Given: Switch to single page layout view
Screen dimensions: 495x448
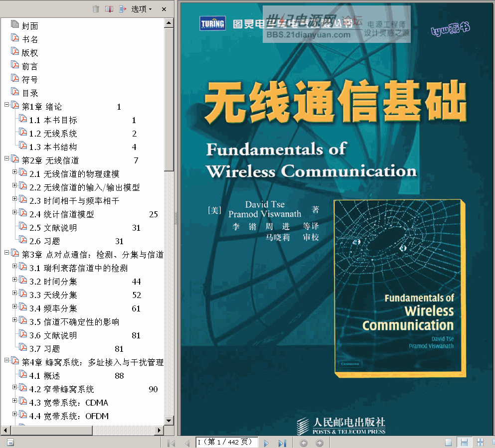Looking at the screenshot, I should (449, 443).
